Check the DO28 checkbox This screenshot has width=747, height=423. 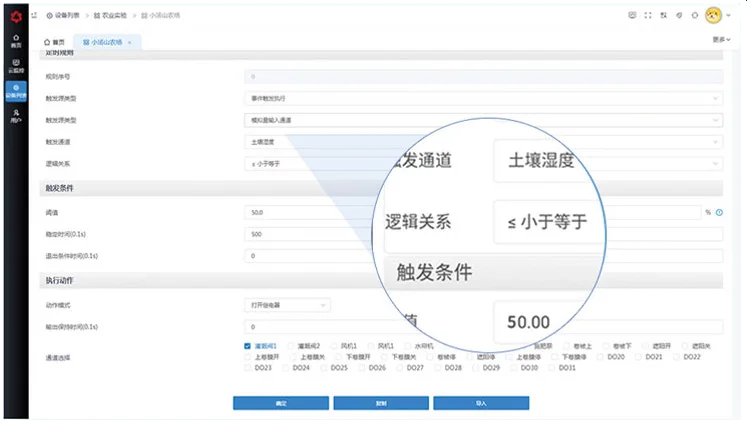click(438, 368)
